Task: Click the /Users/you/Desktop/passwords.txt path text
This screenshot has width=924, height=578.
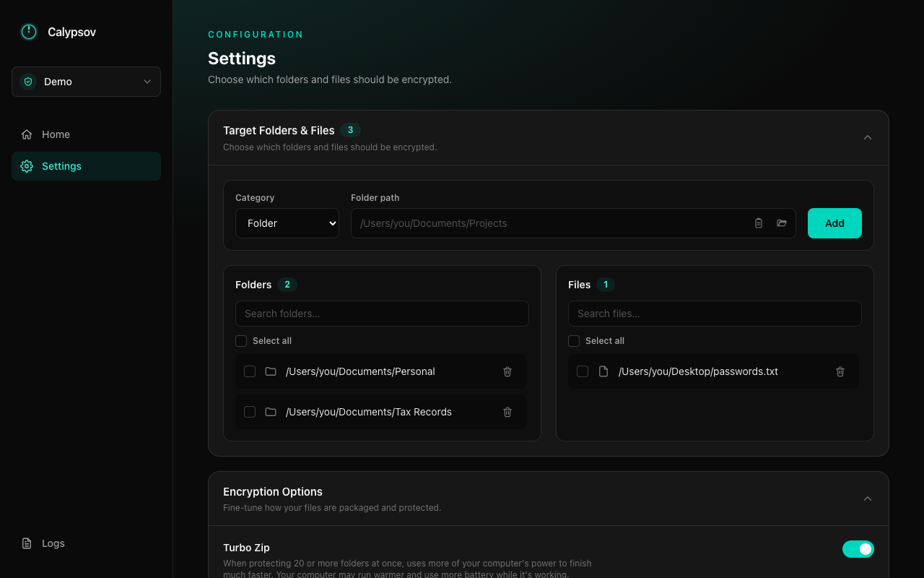Action: [x=698, y=371]
